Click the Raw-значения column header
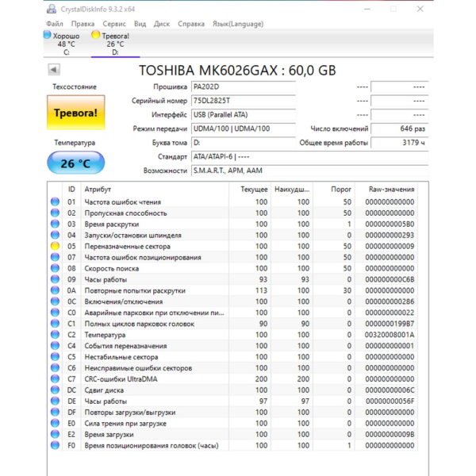476x476 pixels. pos(386,190)
